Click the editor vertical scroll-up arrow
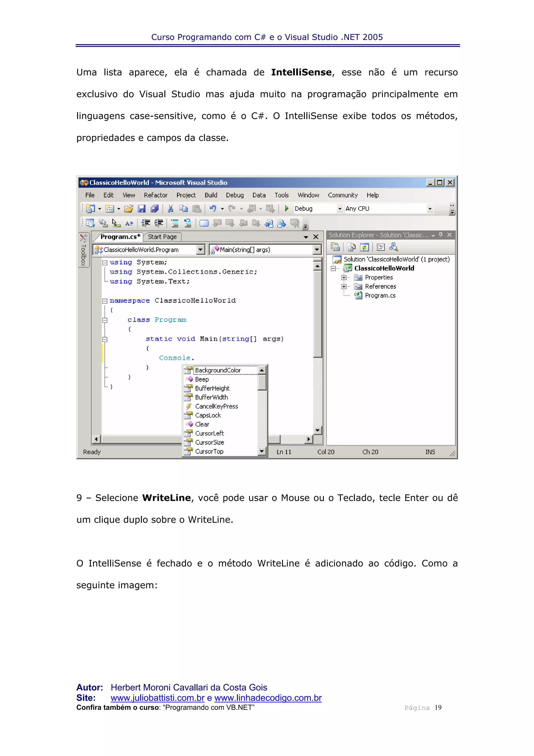 pos(318,266)
